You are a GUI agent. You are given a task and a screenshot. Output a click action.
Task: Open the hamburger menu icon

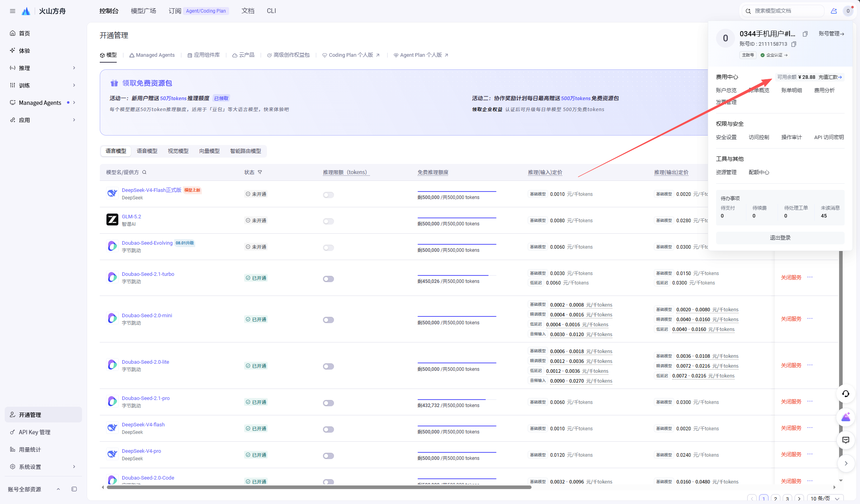13,11
